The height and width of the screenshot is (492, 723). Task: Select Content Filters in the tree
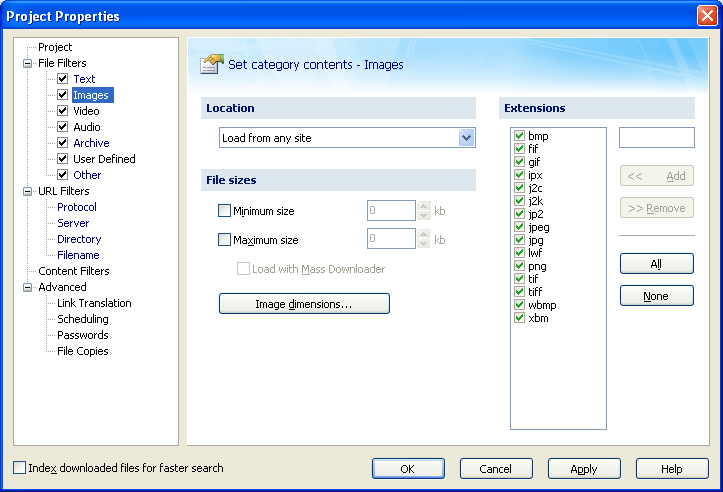pyautogui.click(x=74, y=271)
